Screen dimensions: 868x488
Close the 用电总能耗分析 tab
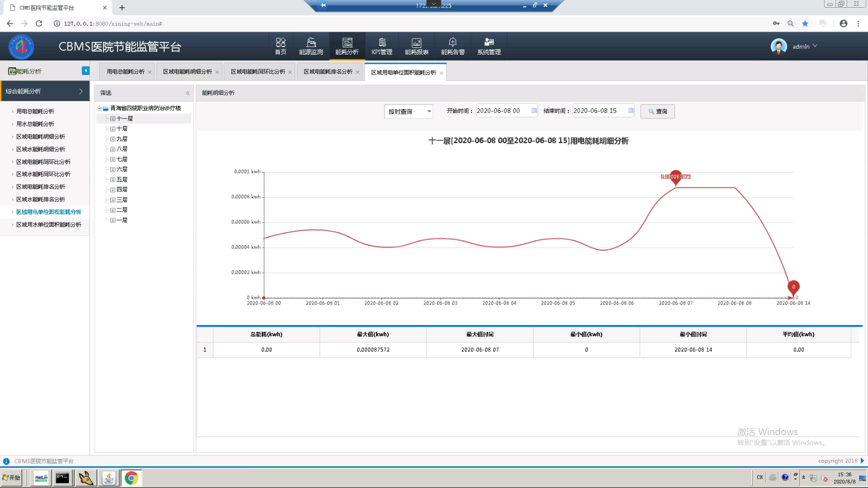point(150,72)
